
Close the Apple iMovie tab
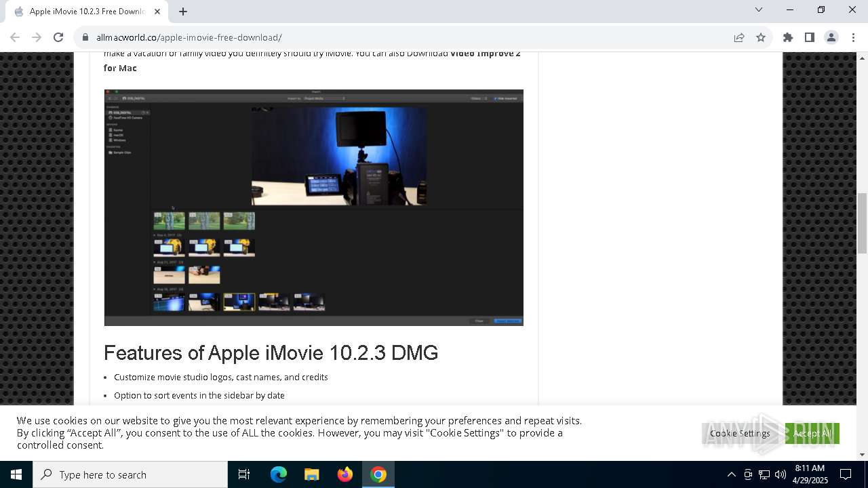[x=157, y=12]
